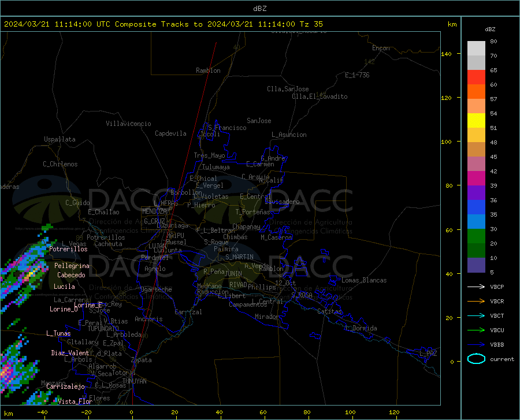Select the magenta 39 dBZ color swatch
Screen dimensions: 520x420
coord(476,179)
